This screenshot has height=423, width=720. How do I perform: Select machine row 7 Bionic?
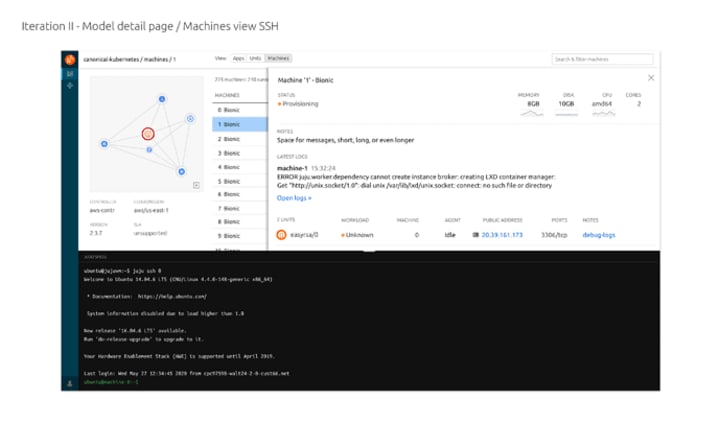(240, 208)
